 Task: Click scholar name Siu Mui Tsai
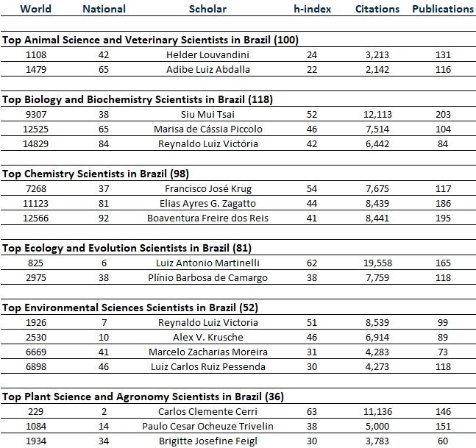click(x=207, y=114)
